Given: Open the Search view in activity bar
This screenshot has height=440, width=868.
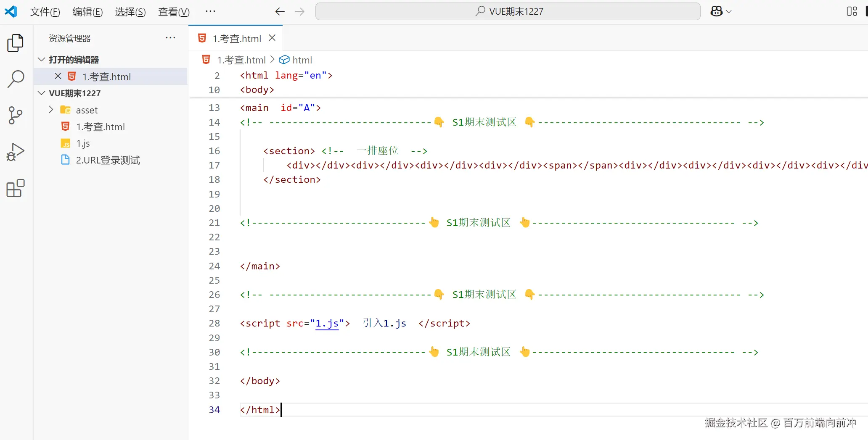Looking at the screenshot, I should [x=16, y=79].
